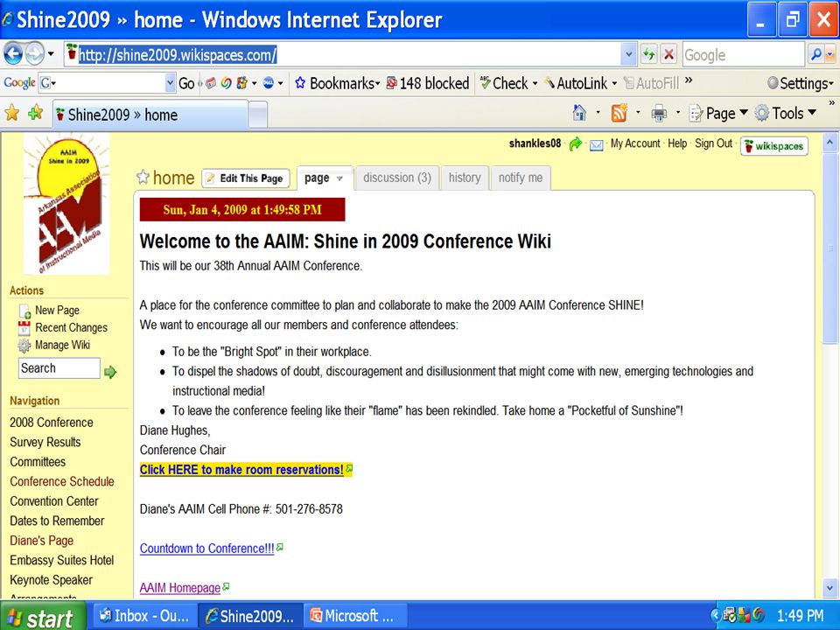Image resolution: width=840 pixels, height=630 pixels.
Task: Open the Page menu
Action: [x=718, y=113]
